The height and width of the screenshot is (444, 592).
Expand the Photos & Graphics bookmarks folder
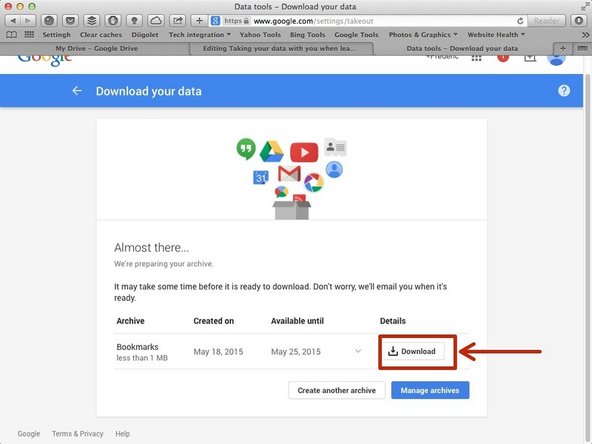[x=423, y=35]
